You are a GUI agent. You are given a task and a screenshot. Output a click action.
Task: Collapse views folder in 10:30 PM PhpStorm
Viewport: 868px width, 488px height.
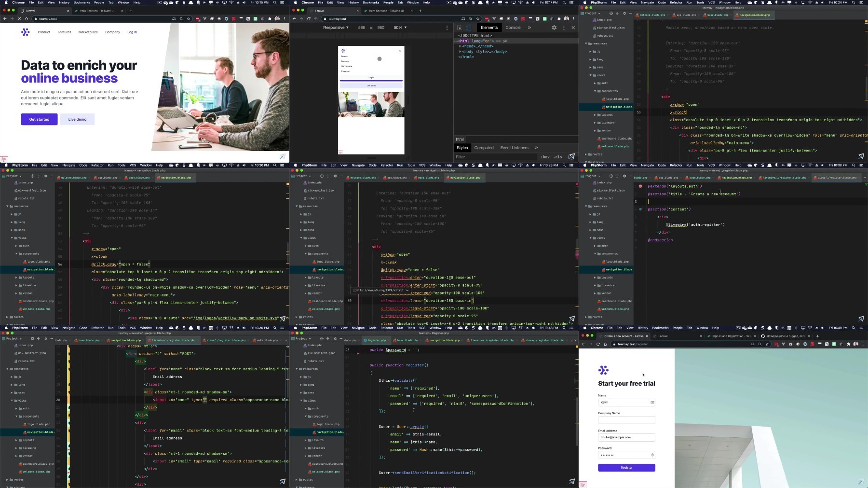click(590, 238)
